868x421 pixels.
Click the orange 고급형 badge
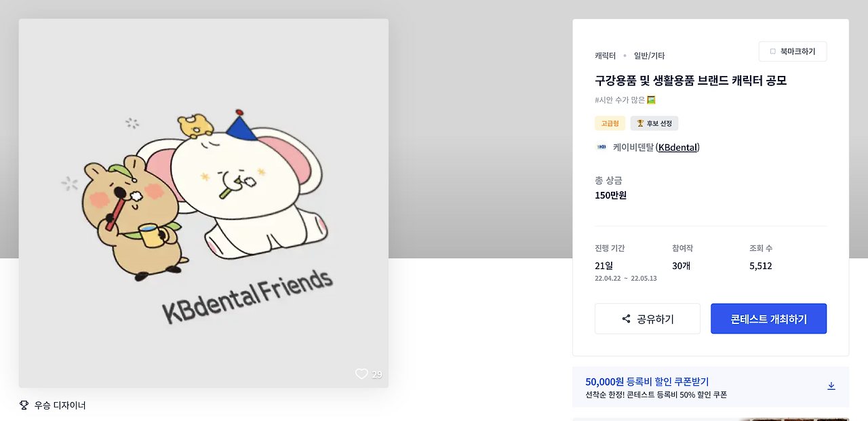click(610, 123)
